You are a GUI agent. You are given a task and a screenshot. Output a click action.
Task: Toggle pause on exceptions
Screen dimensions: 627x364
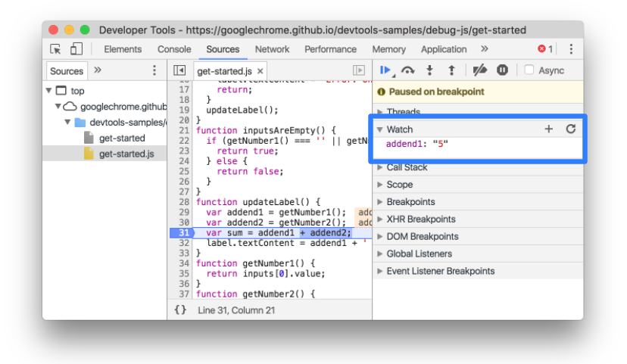click(x=502, y=70)
